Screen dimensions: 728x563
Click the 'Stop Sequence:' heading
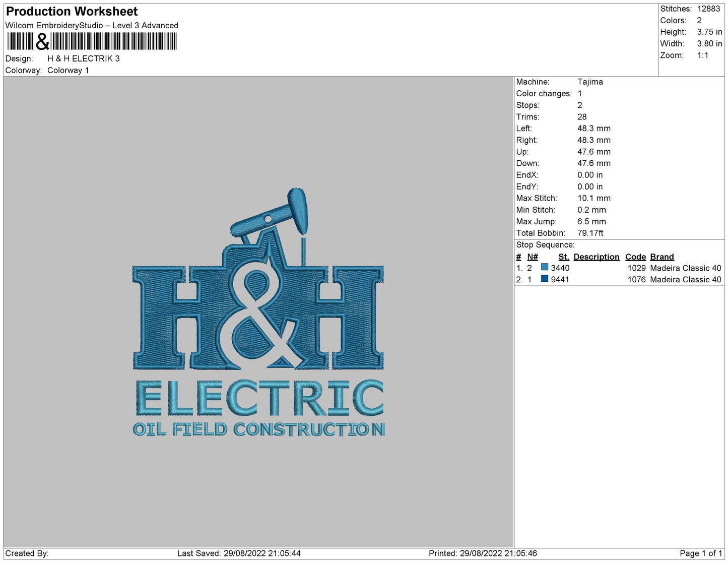(545, 244)
